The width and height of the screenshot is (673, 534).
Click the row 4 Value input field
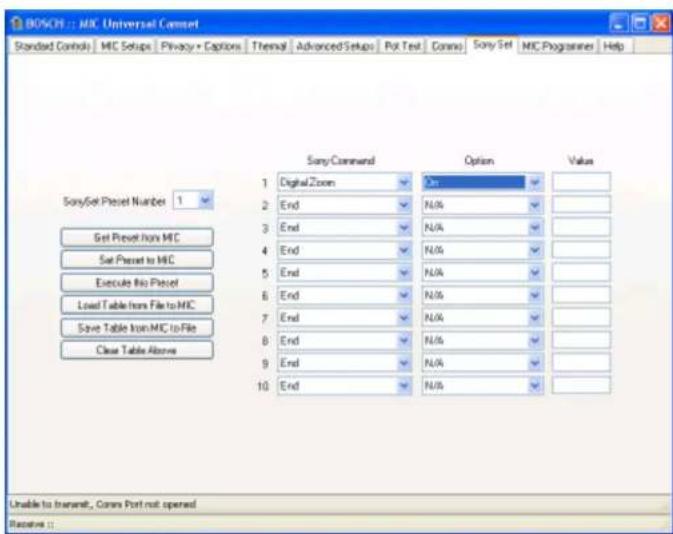pyautogui.click(x=581, y=250)
